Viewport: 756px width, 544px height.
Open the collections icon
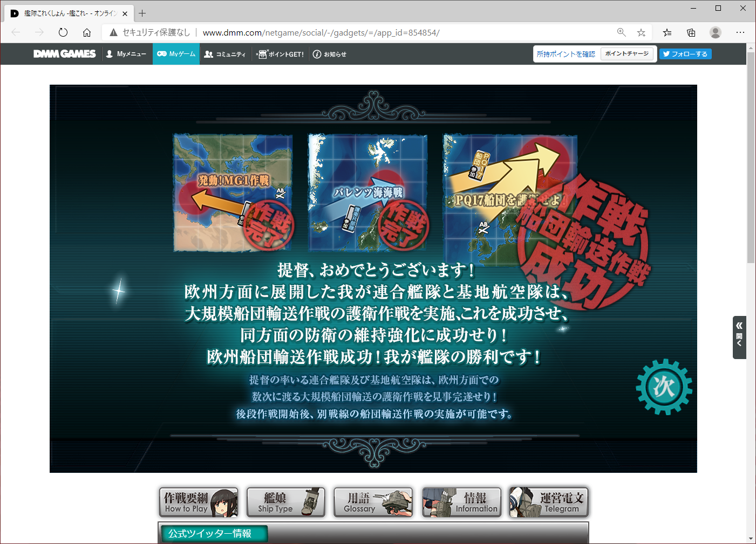(691, 32)
